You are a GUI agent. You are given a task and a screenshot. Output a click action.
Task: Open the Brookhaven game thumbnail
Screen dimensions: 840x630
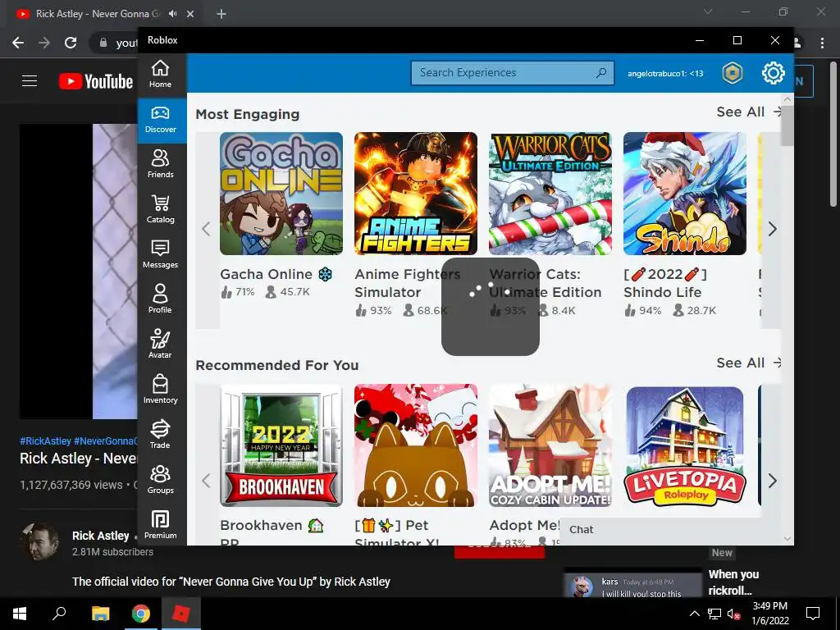click(281, 445)
